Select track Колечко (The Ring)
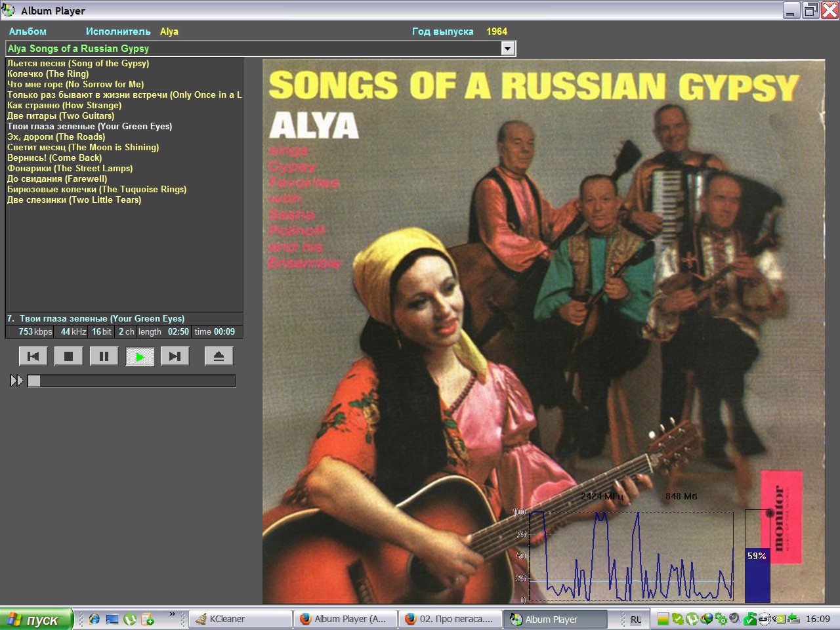840x630 pixels. [x=48, y=73]
